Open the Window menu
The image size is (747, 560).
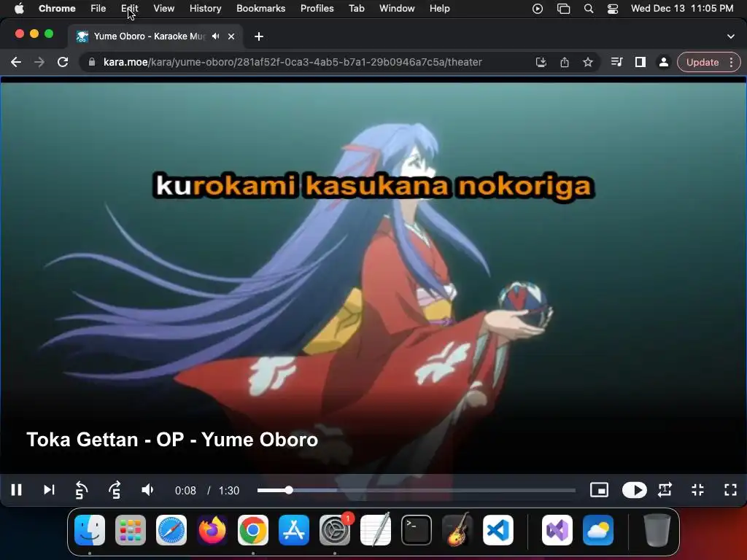pos(397,9)
